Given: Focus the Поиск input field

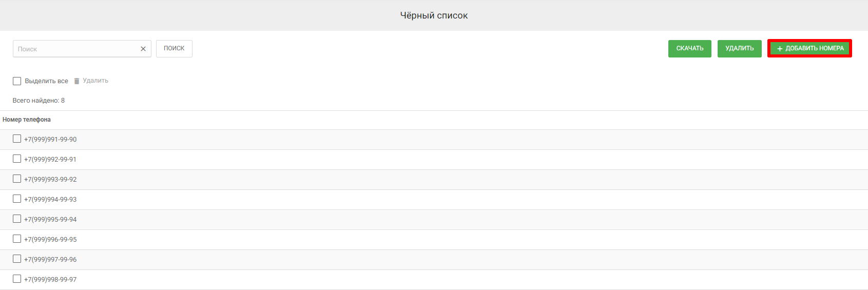Looking at the screenshot, I should click(x=76, y=49).
